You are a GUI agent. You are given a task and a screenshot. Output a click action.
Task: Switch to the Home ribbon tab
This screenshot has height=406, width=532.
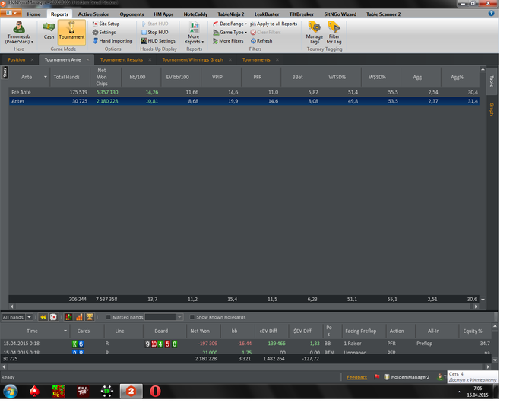pos(33,14)
